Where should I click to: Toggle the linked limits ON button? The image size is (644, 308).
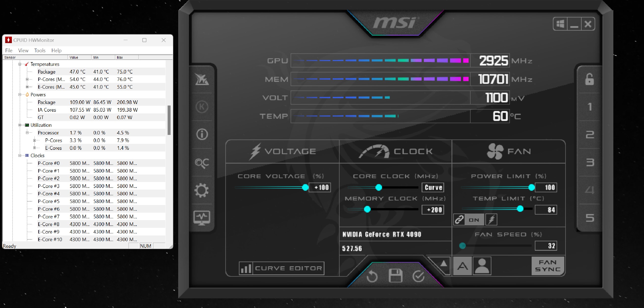474,220
